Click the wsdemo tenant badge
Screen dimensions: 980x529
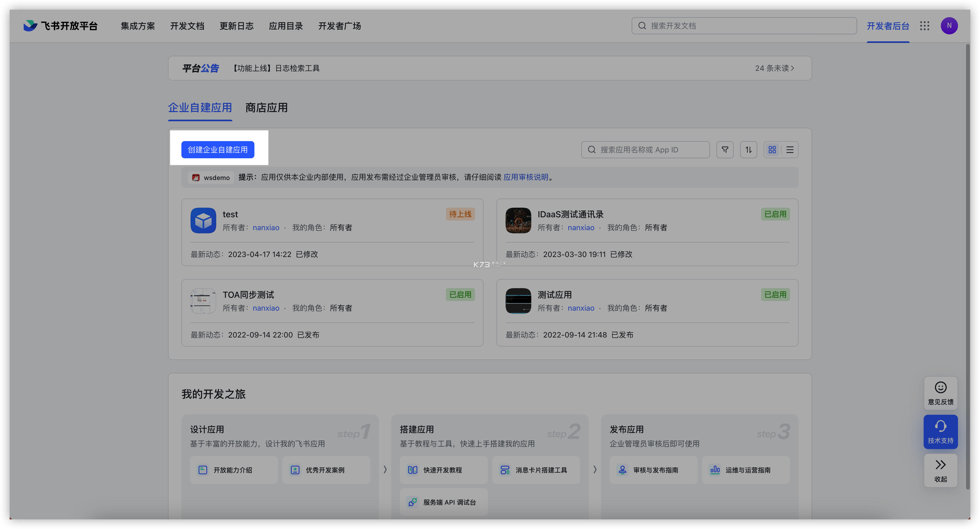coord(211,178)
